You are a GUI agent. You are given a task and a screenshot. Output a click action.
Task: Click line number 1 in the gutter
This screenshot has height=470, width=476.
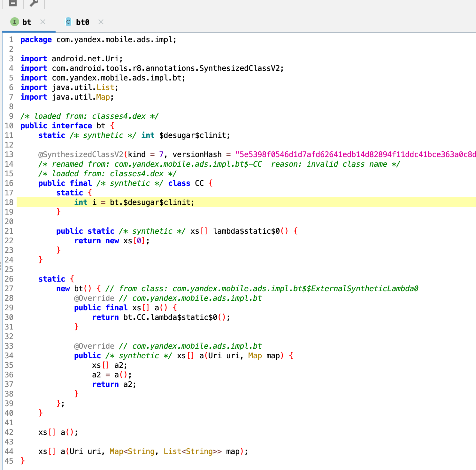click(x=11, y=39)
